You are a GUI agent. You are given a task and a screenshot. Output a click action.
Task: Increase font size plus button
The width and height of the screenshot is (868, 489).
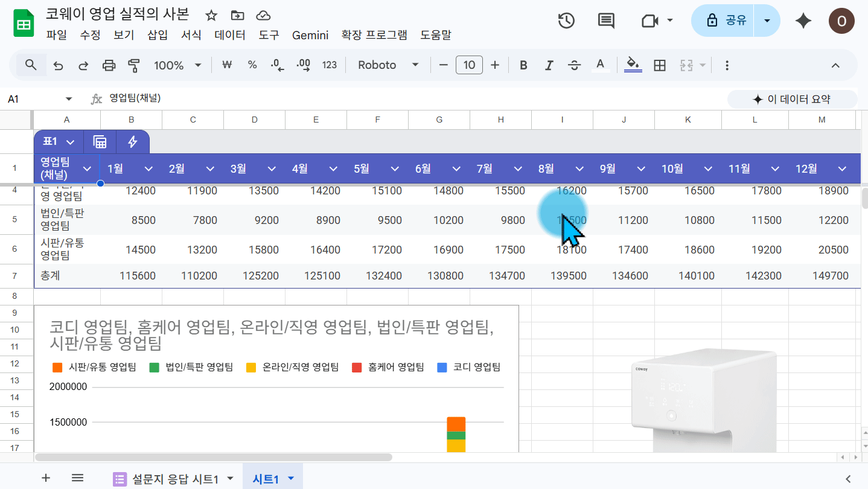(495, 65)
